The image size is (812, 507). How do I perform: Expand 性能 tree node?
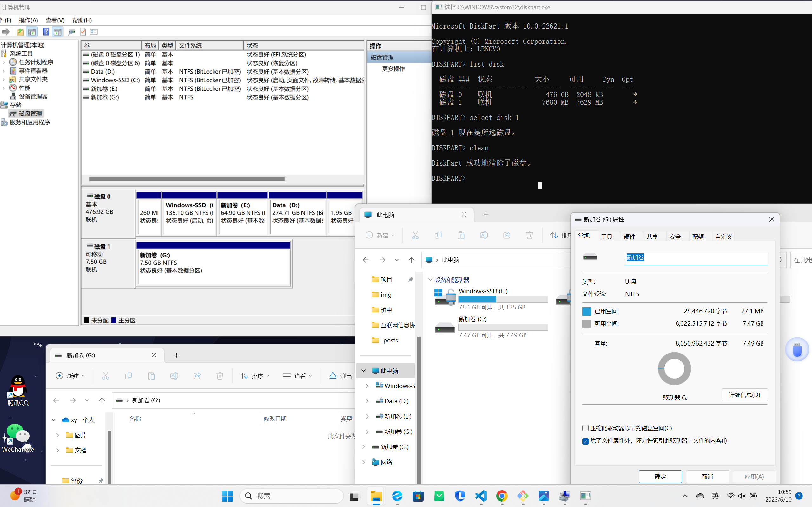4,88
